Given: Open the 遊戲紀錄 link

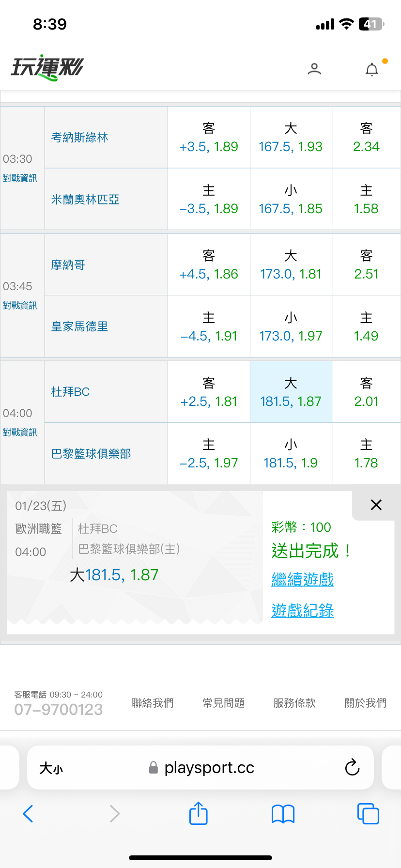Looking at the screenshot, I should tap(303, 610).
